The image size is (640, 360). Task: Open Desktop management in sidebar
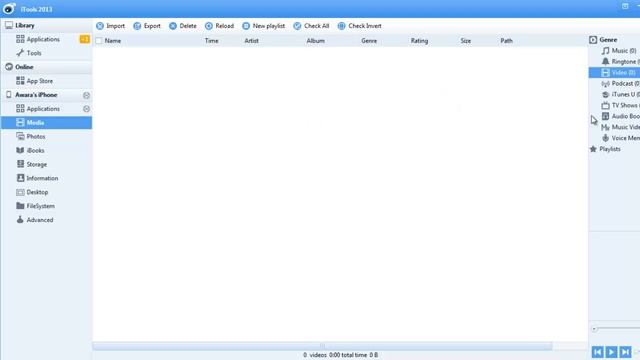pyautogui.click(x=37, y=192)
